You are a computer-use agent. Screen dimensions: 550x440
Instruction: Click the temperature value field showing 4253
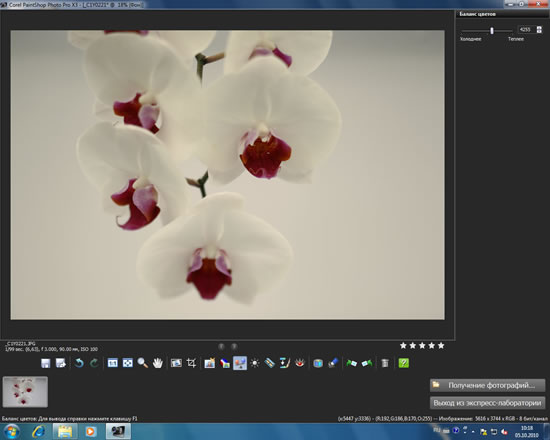coord(526,29)
